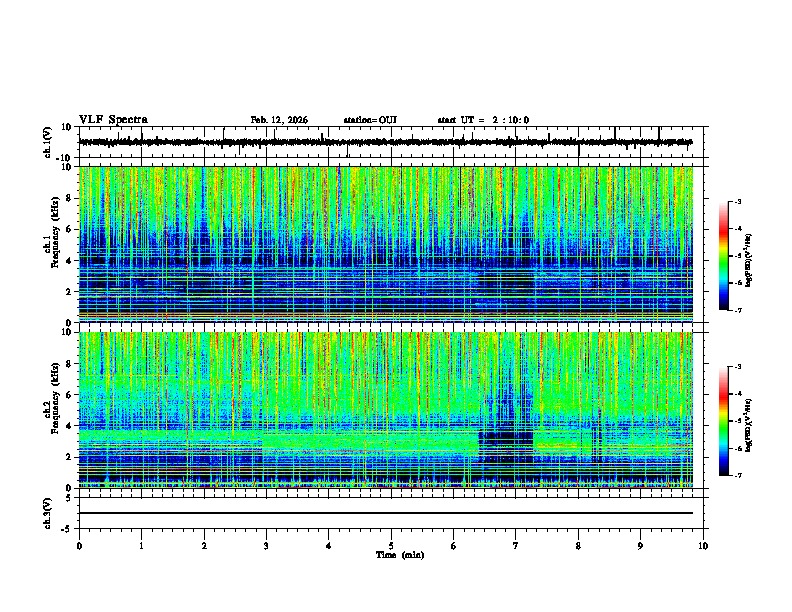Click time axis tick label '8'
Viewport: 792px width, 612px height.
(x=578, y=546)
